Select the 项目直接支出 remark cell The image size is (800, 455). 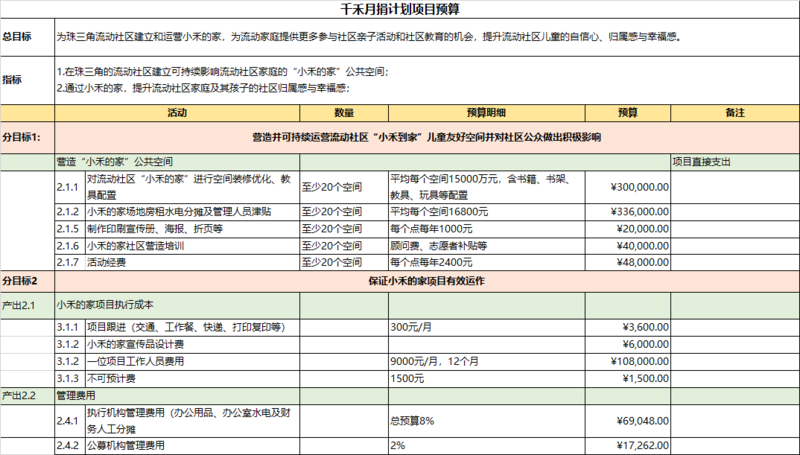click(735, 162)
